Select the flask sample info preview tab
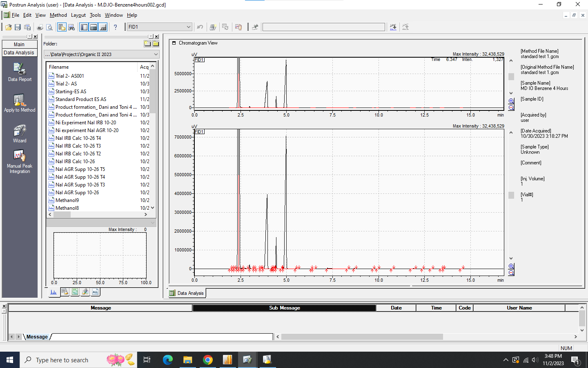The width and height of the screenshot is (588, 368). click(65, 292)
